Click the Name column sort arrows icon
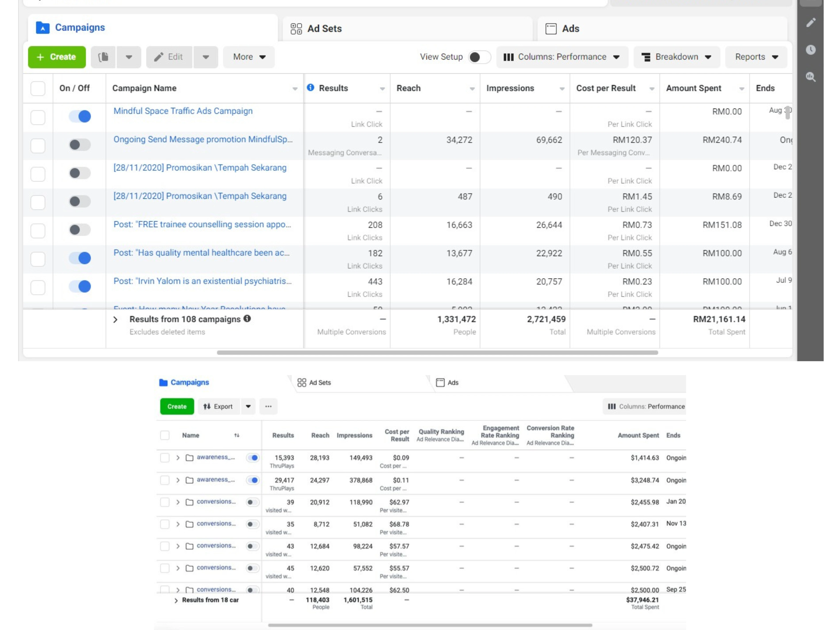840x630 pixels. click(237, 435)
